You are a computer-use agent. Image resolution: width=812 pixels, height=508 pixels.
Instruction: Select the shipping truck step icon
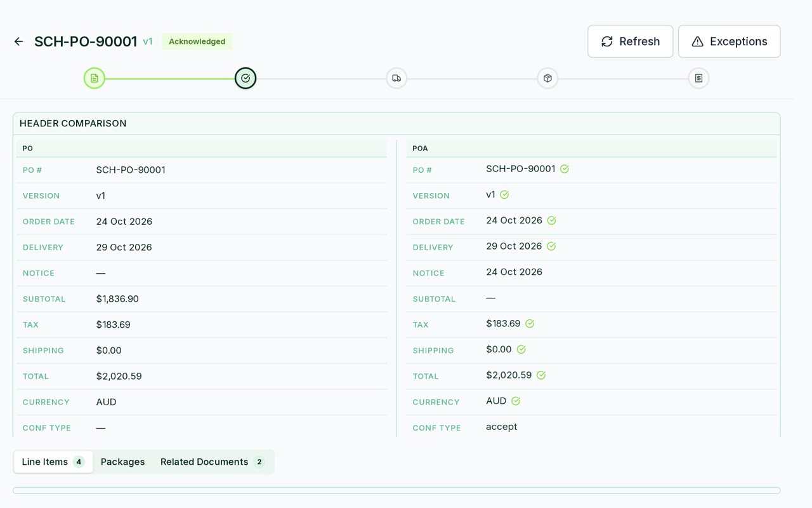[x=396, y=78]
